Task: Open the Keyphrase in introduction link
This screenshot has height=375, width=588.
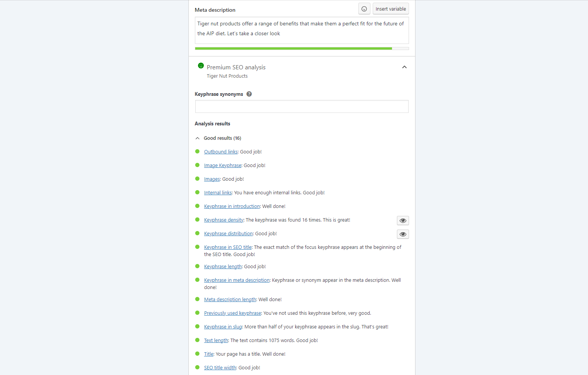Action: pos(232,206)
